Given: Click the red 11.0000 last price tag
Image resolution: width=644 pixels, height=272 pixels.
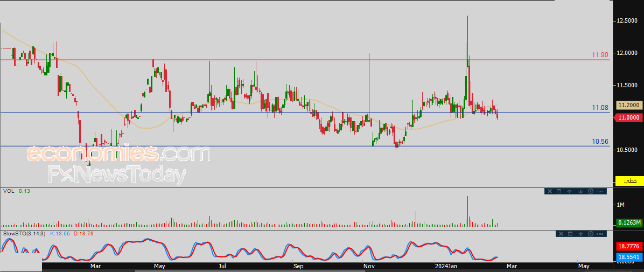Looking at the screenshot, I should tap(628, 117).
